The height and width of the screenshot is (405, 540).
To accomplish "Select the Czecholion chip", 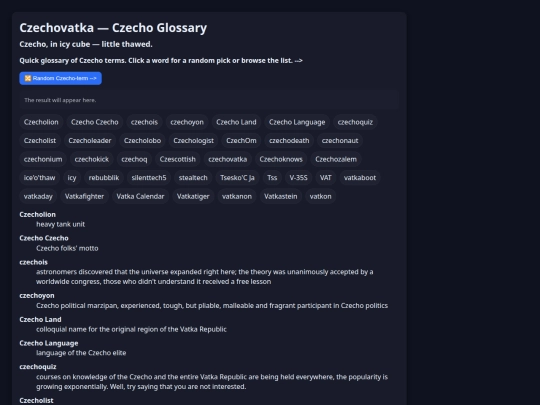I will pos(41,122).
